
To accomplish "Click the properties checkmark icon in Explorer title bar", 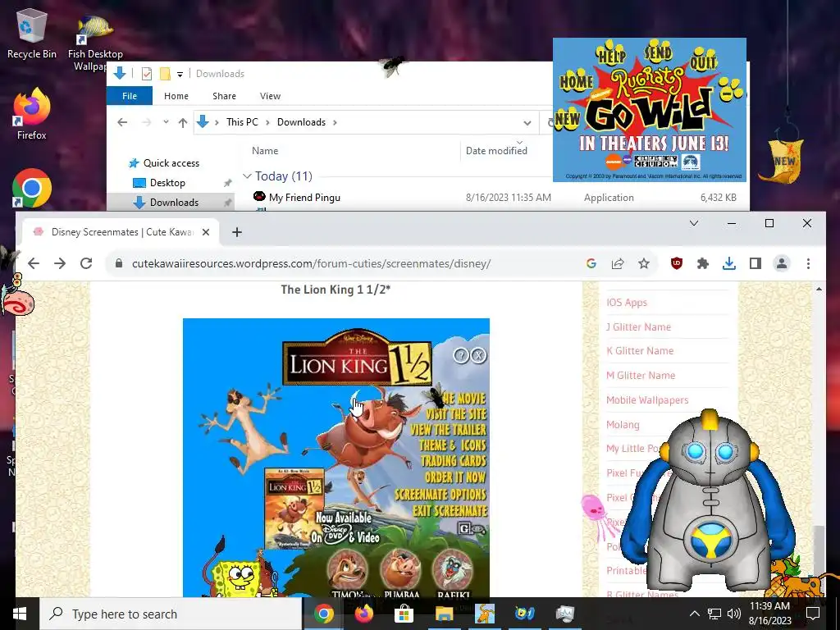I will (147, 74).
